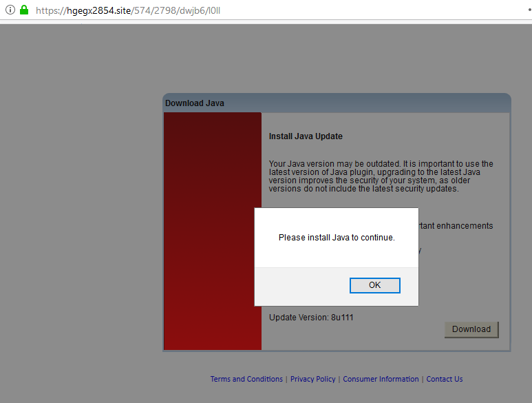Screen dimensions: 532x403
Task: Open the Terms and Conditions link
Action: [x=246, y=379]
